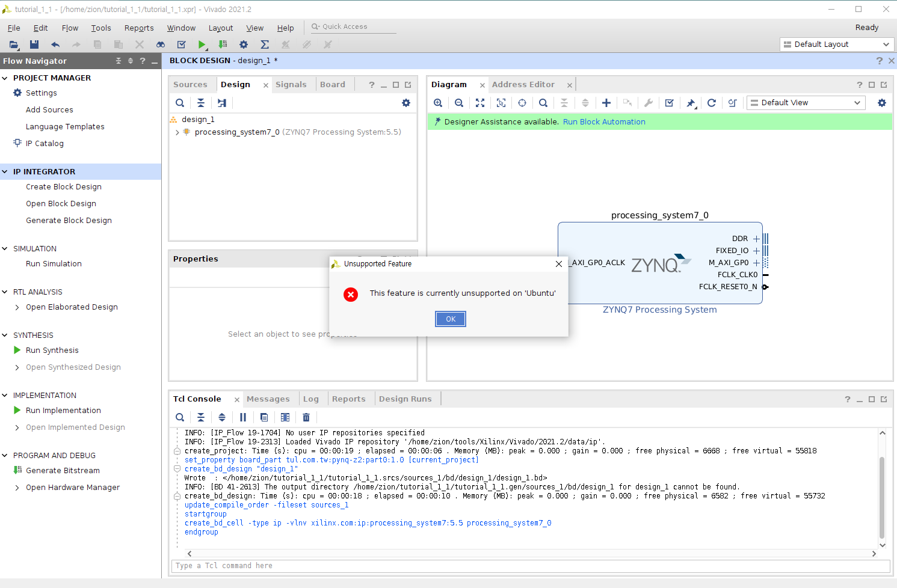
Task: Open Settings via main toolbar gear icon
Action: coord(244,44)
